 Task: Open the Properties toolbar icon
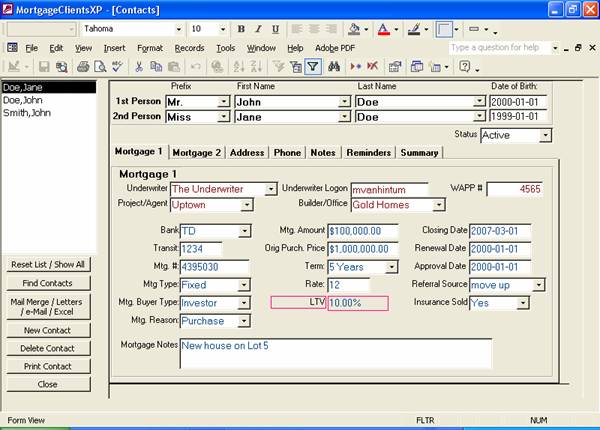click(x=395, y=67)
